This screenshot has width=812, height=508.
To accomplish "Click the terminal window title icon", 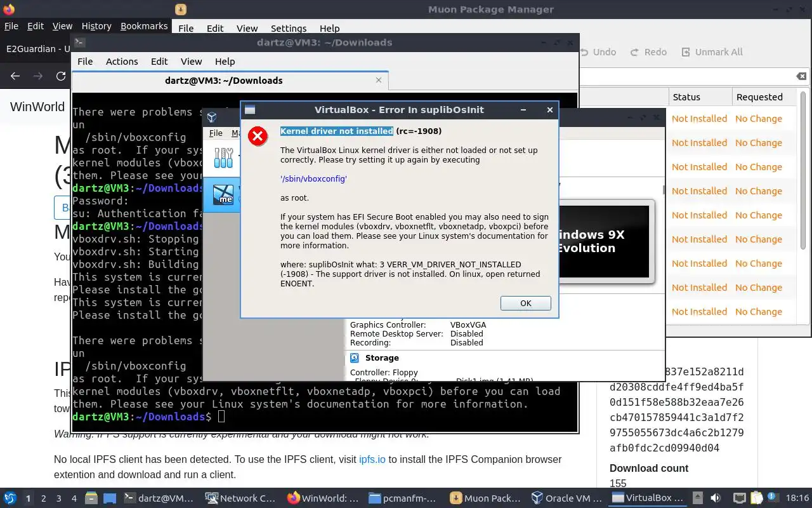I will 79,43.
